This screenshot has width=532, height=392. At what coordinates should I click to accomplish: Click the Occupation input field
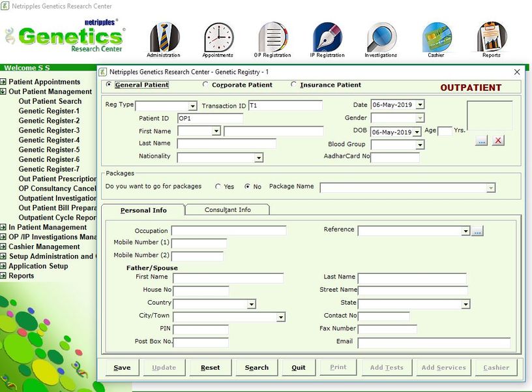pos(229,231)
